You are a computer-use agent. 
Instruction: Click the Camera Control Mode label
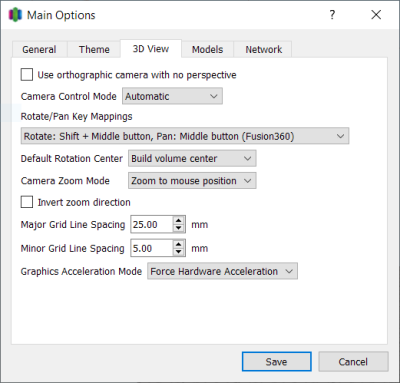coord(69,96)
